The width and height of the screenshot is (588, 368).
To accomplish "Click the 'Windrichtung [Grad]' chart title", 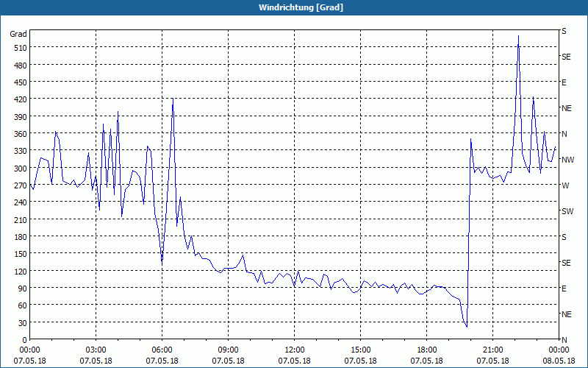I will pos(301,7).
